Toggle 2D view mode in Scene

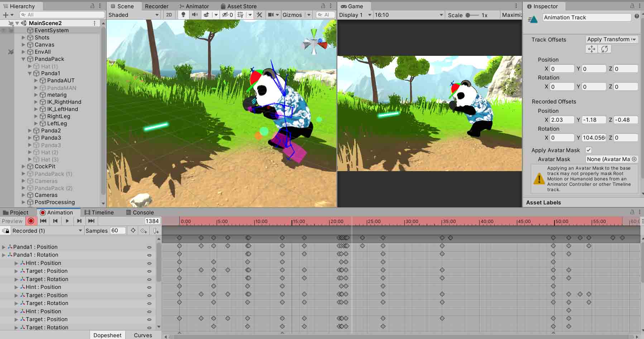[169, 15]
